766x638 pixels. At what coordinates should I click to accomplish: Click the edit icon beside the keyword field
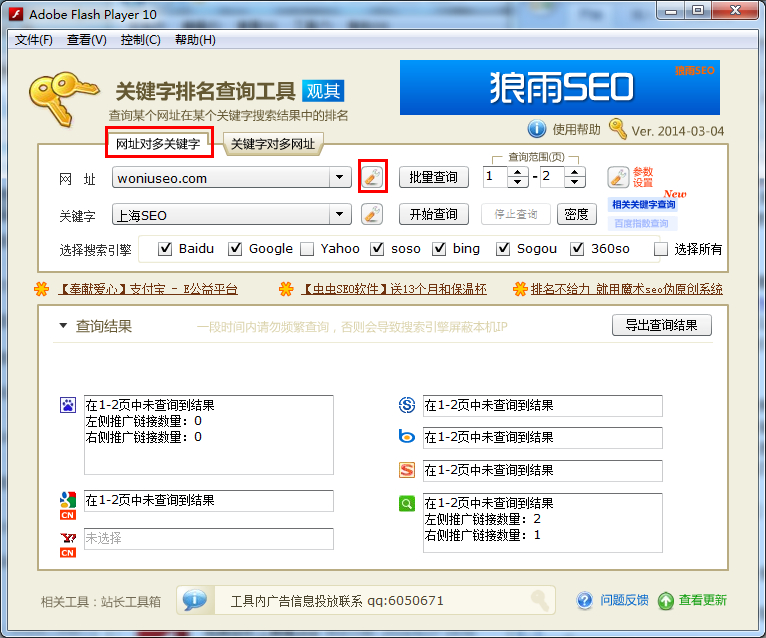click(372, 214)
